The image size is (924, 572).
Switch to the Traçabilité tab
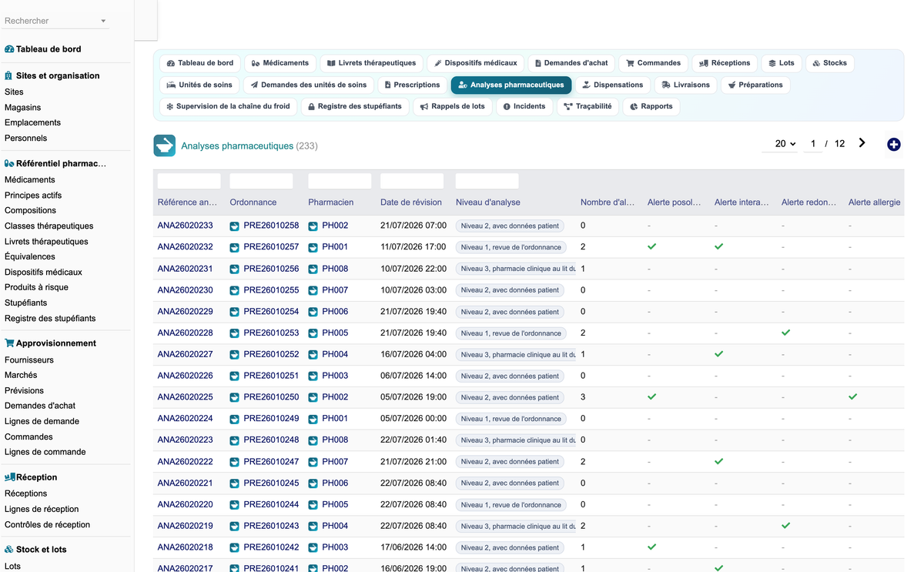click(588, 106)
